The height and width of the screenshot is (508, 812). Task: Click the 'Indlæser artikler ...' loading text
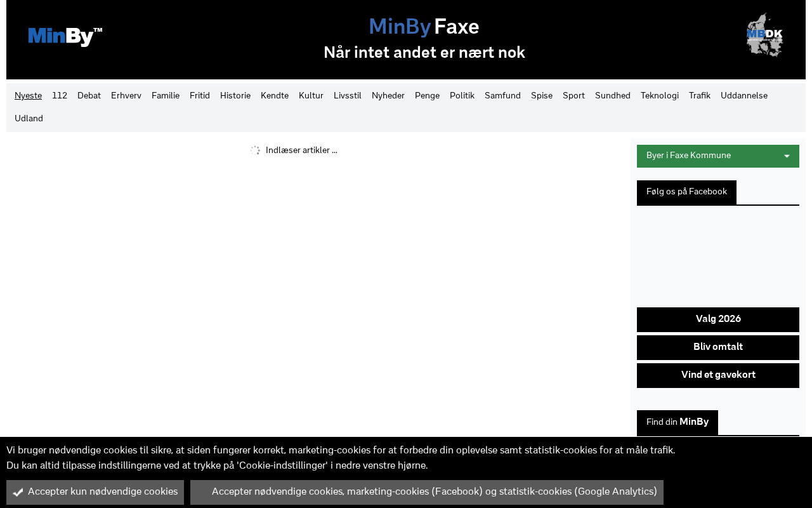[x=301, y=150]
